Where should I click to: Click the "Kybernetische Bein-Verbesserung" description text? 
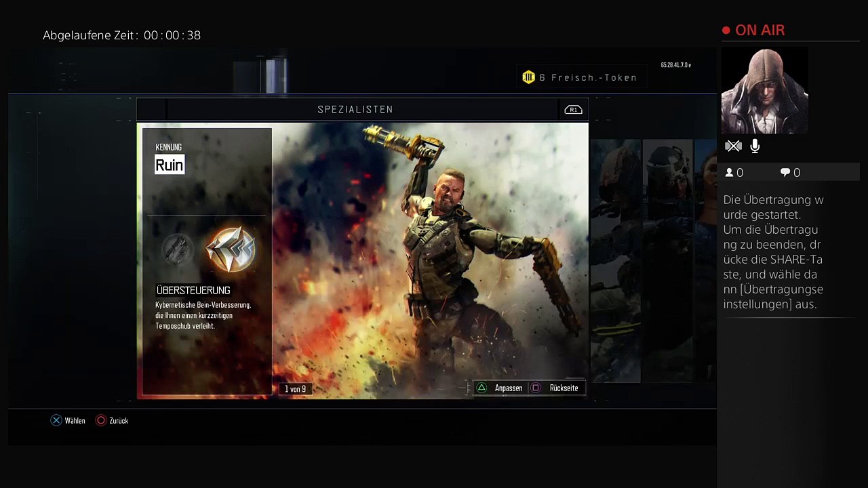[203, 315]
